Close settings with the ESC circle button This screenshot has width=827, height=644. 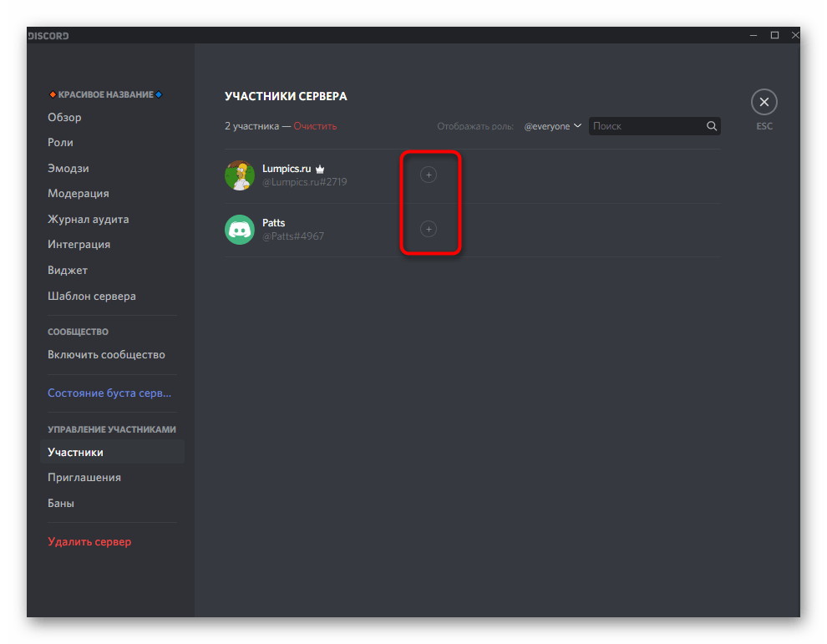(x=764, y=103)
